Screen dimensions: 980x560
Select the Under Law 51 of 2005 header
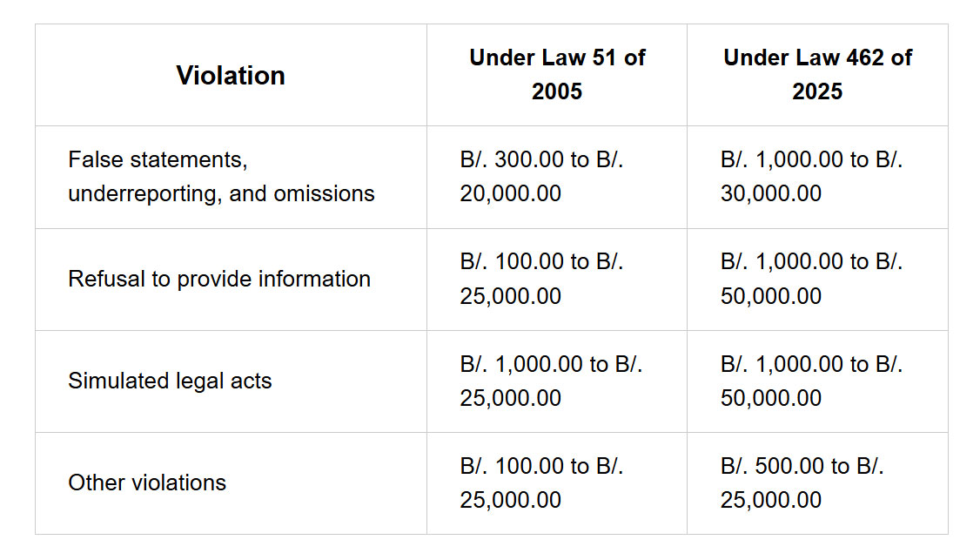tap(557, 75)
